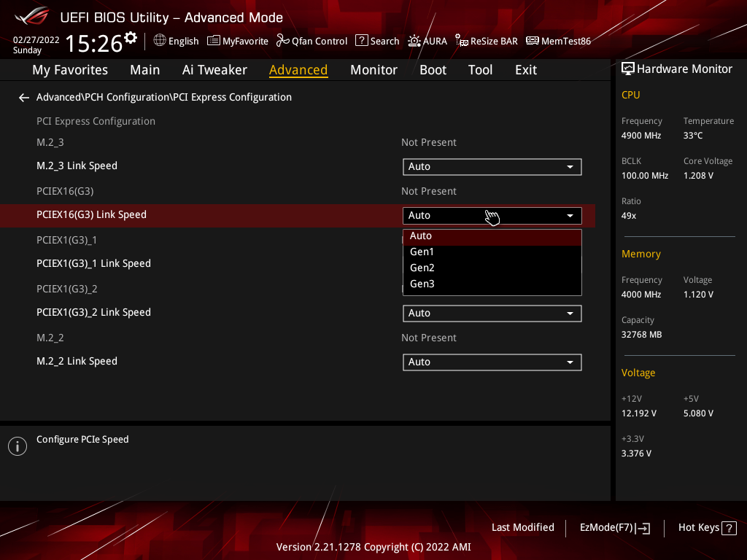Image resolution: width=747 pixels, height=560 pixels.
Task: Switch to EzMode(F7)
Action: 614,528
